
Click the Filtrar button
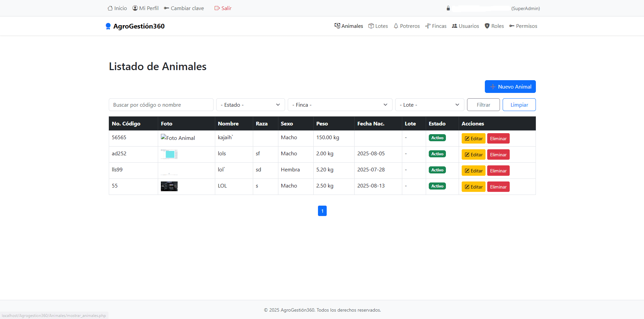pos(483,105)
